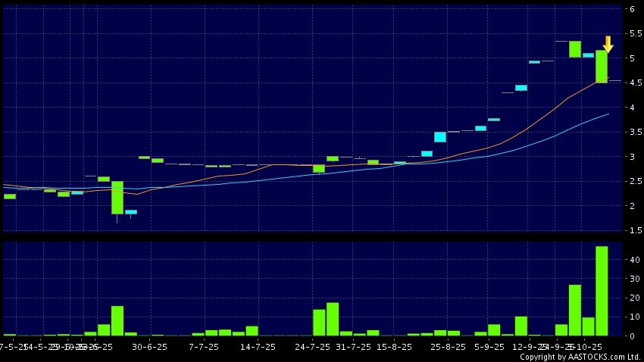
Task: Click the 5.5 price axis label
Action: click(631, 34)
